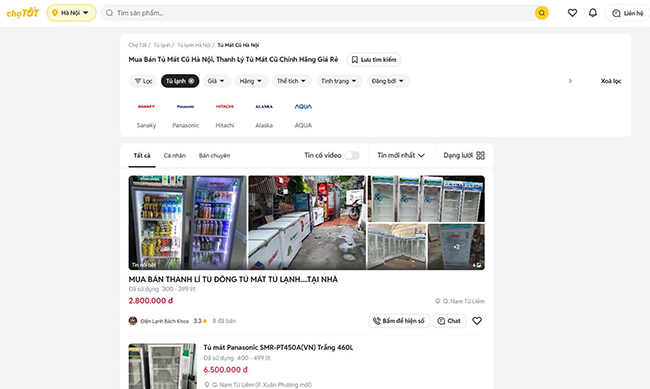
Task: Expand the Đăng bởi filter dropdown
Action: [x=388, y=81]
